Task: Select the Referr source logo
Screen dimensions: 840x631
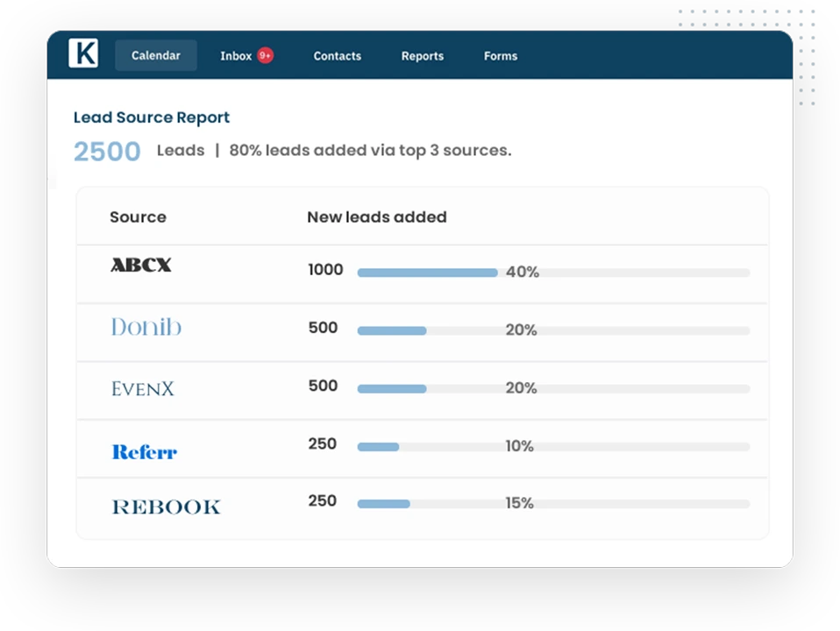Action: pos(144,451)
